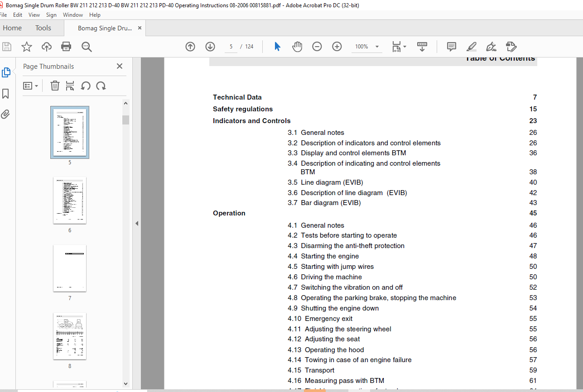The height and width of the screenshot is (392, 583).
Task: Open the Edit menu
Action: click(18, 15)
